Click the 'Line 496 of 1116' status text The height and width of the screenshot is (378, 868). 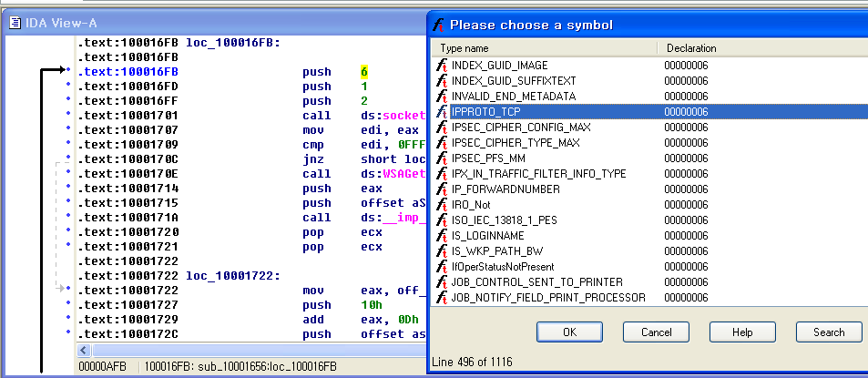coord(472,363)
